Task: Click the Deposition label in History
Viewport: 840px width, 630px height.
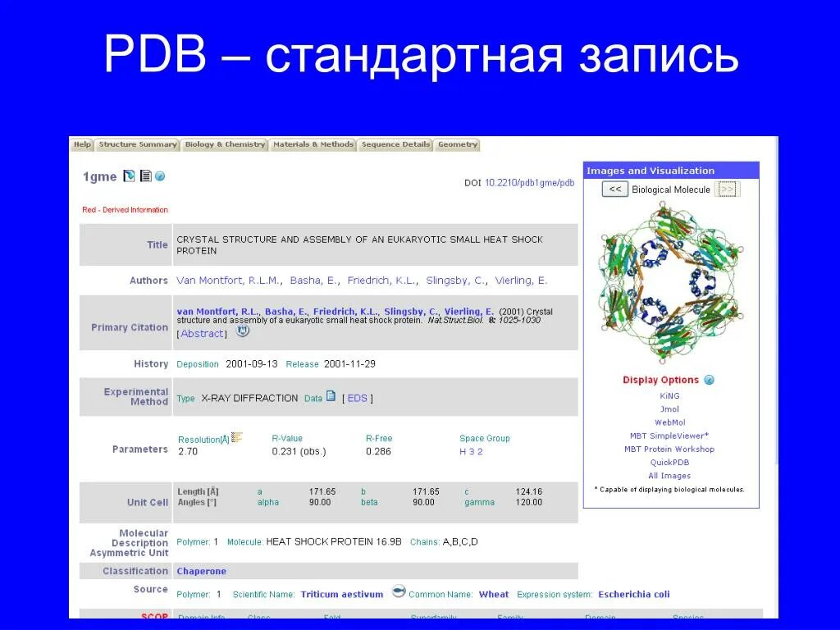Action: pos(198,364)
